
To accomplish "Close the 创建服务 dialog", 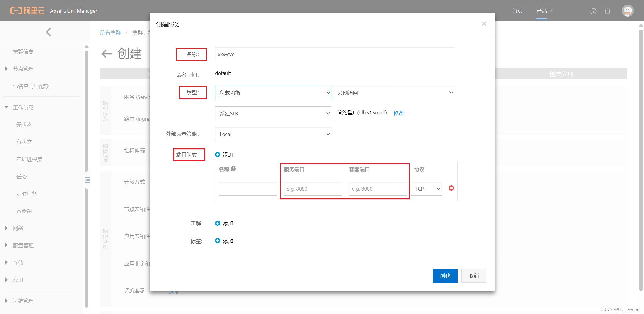I will point(484,24).
